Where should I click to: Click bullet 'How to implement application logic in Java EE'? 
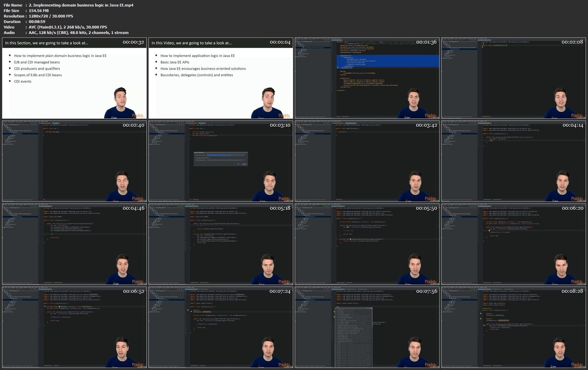(197, 56)
